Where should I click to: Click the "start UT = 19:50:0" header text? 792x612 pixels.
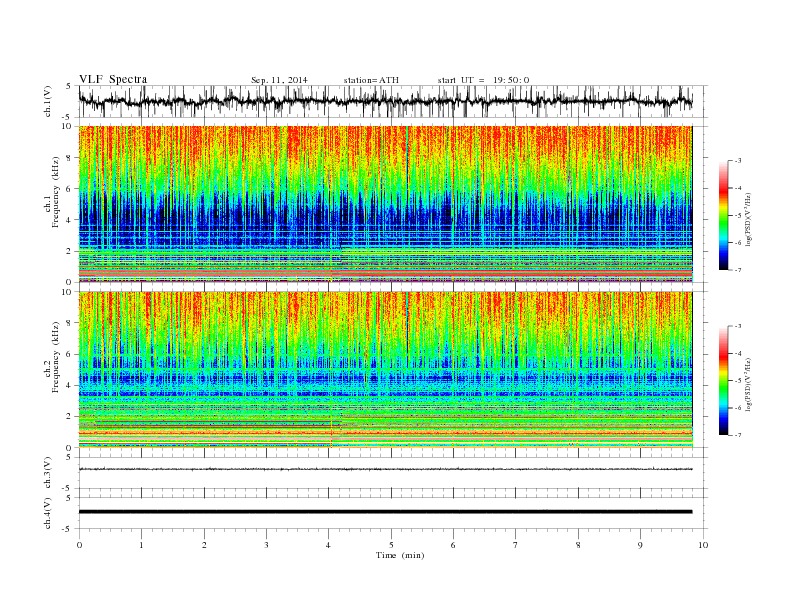[483, 80]
